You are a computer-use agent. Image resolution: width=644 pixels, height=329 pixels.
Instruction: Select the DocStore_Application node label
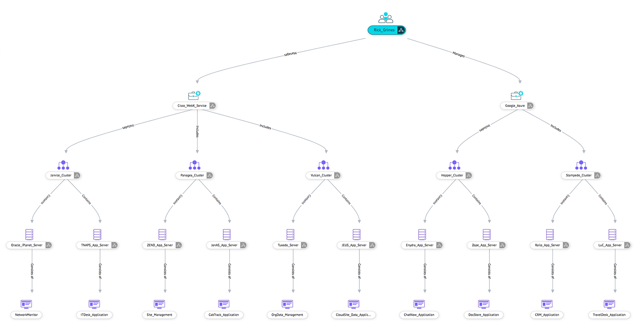pyautogui.click(x=483, y=315)
